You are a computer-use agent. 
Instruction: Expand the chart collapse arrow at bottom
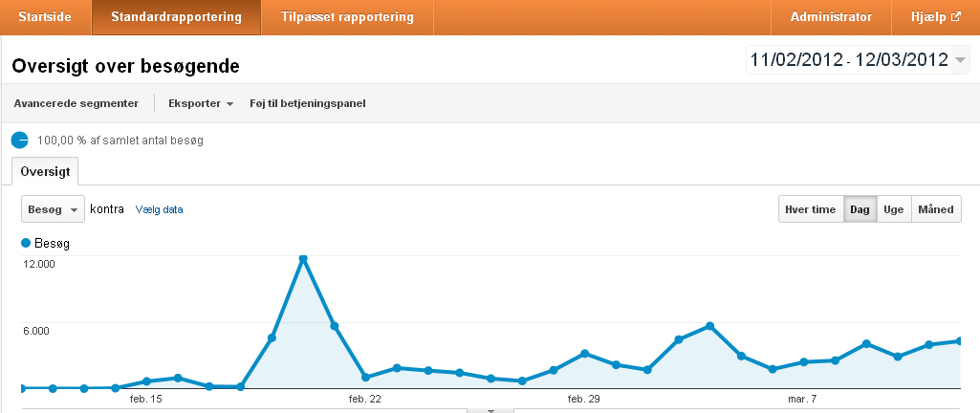point(490,410)
